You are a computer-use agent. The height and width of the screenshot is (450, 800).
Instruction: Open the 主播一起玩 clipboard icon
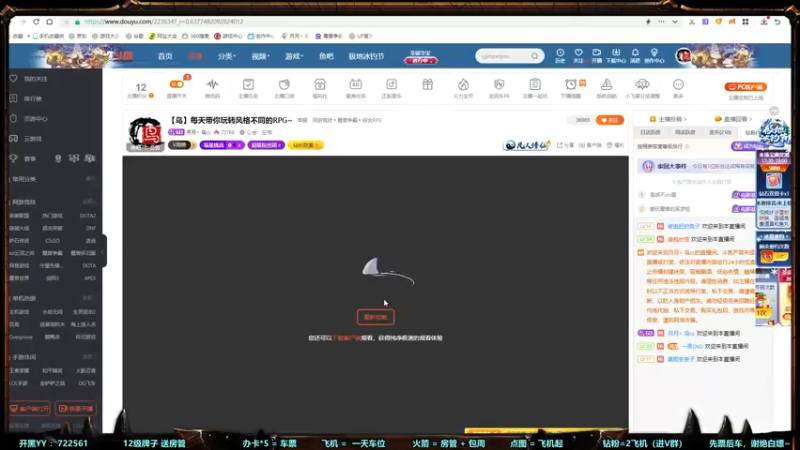click(535, 88)
